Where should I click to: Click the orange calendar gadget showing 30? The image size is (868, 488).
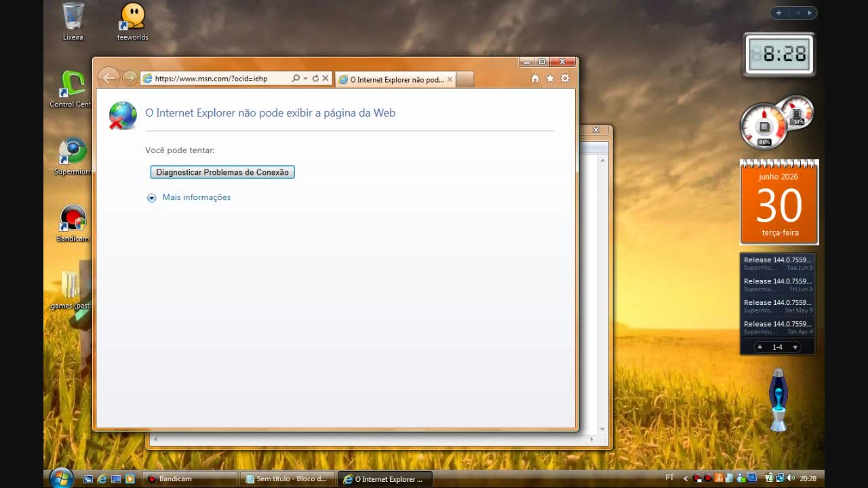[779, 202]
